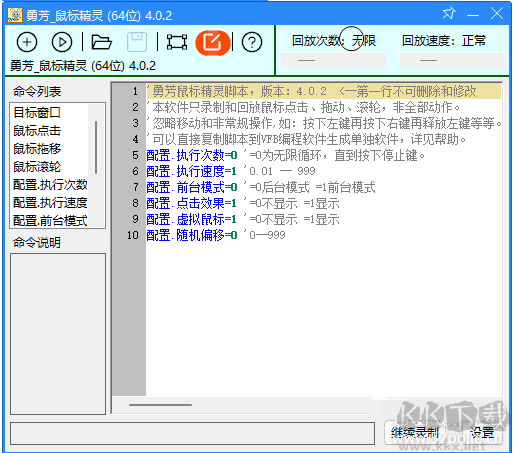
Task: Open help with the question mark icon
Action: point(252,42)
